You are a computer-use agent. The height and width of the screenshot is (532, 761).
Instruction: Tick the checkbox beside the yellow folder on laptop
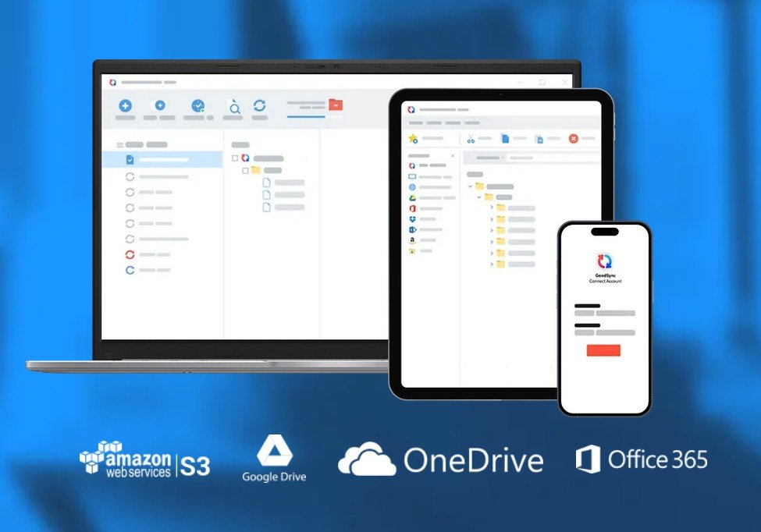(x=245, y=170)
